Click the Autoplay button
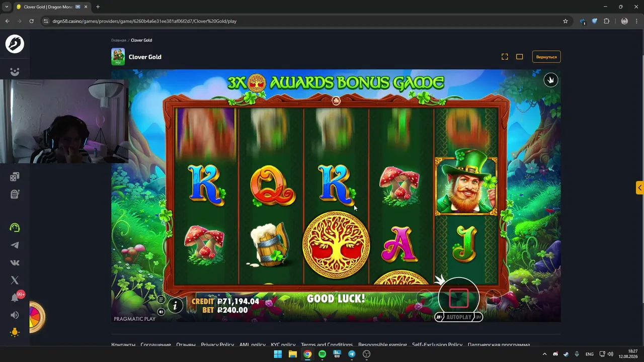The width and height of the screenshot is (644, 362). pos(459,317)
